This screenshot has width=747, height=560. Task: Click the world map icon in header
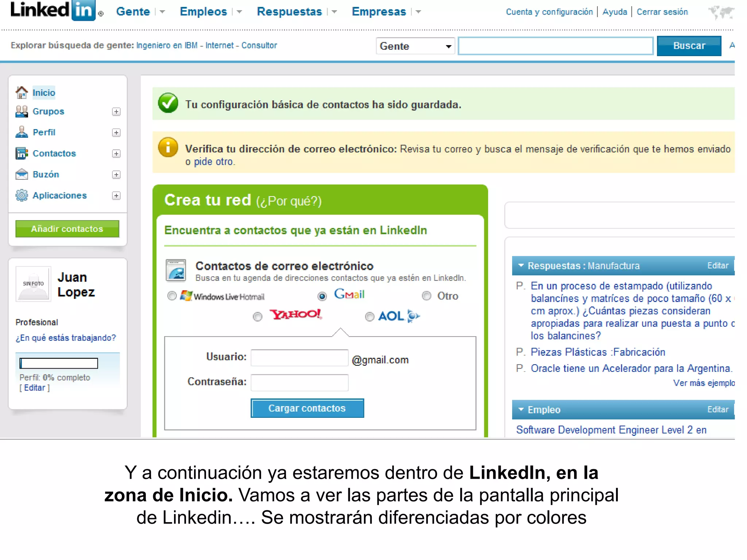(721, 12)
